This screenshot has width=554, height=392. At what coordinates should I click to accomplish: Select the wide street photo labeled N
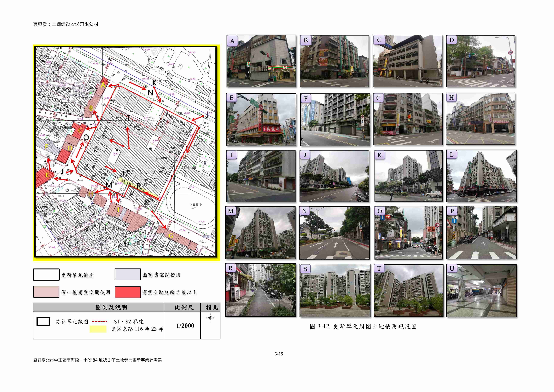click(x=334, y=233)
